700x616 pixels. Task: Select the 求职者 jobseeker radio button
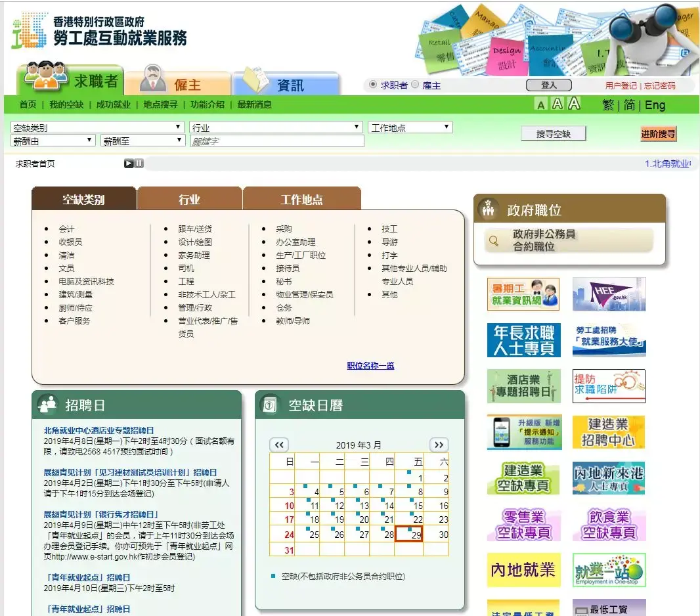point(374,84)
